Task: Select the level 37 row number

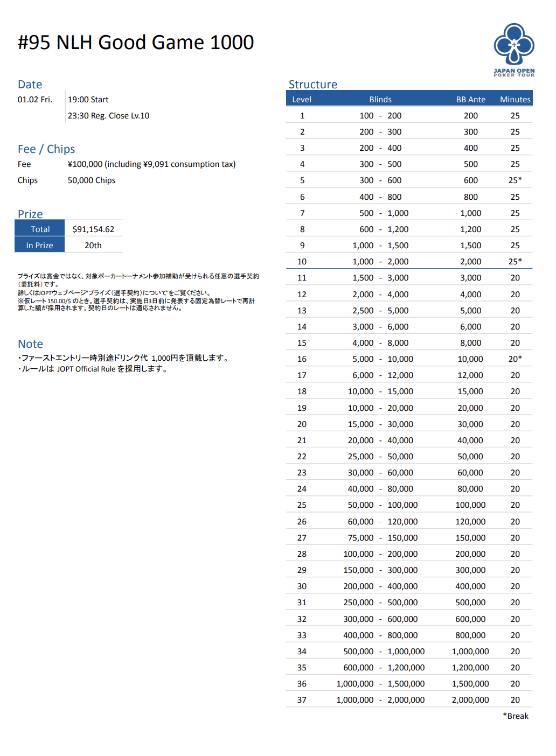Action: (302, 700)
